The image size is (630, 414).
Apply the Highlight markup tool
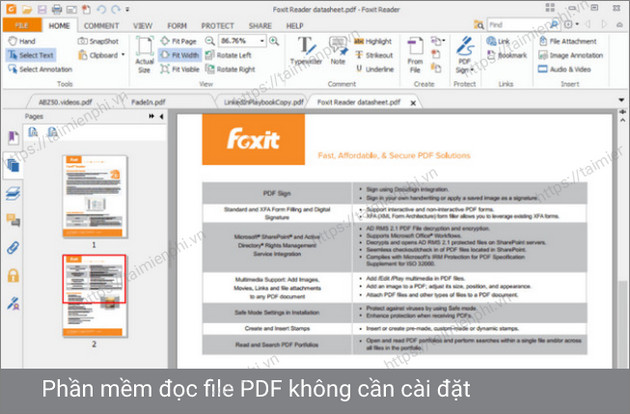(373, 41)
